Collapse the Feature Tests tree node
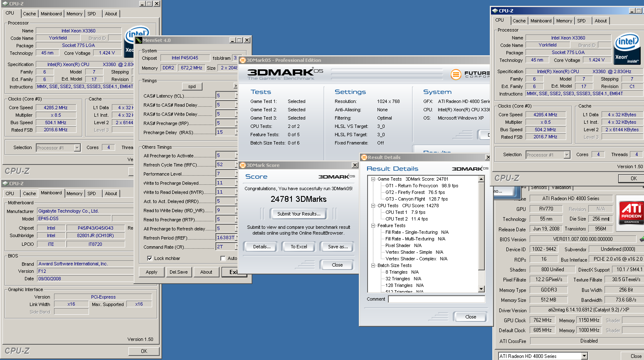 click(x=373, y=225)
